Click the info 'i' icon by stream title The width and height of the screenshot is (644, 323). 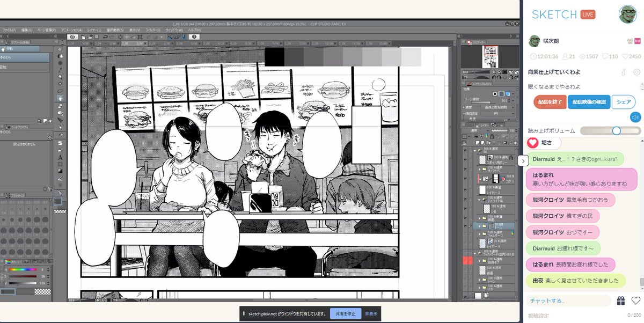click(x=624, y=72)
